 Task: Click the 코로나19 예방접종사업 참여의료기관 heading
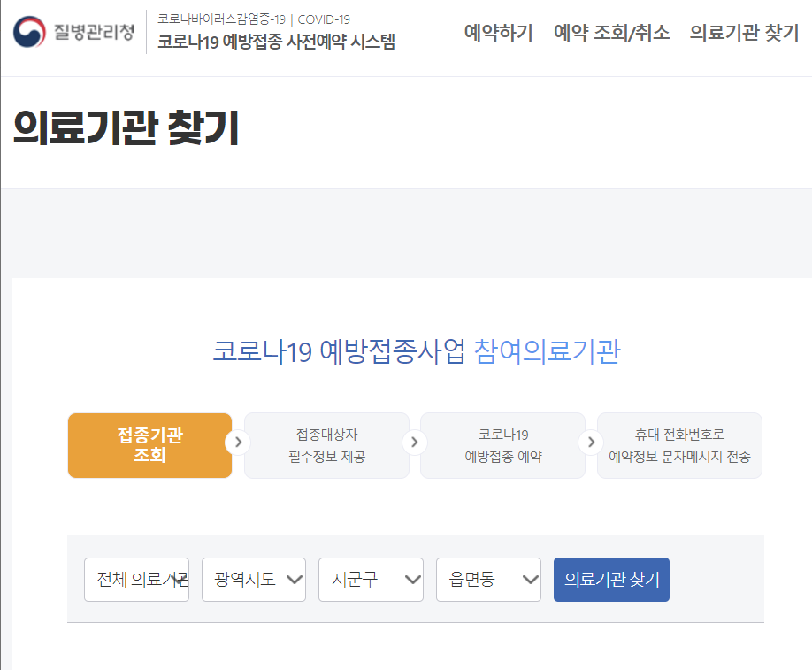pyautogui.click(x=417, y=351)
